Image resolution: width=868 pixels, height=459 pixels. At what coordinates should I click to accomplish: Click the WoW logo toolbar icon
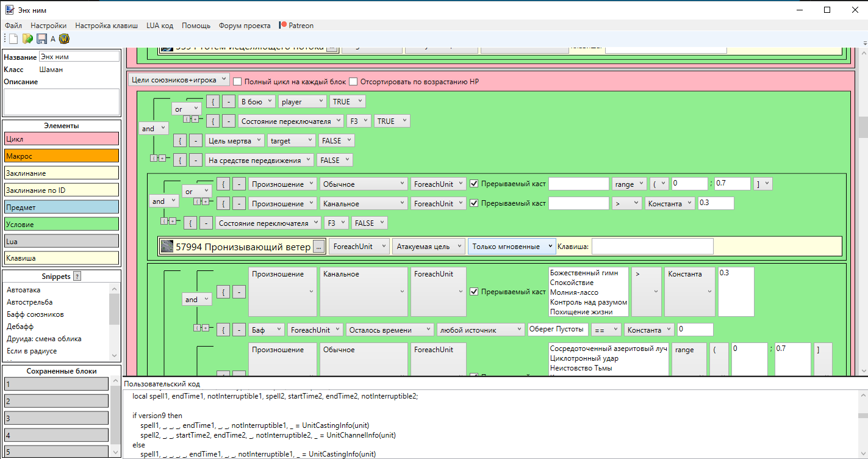(64, 39)
